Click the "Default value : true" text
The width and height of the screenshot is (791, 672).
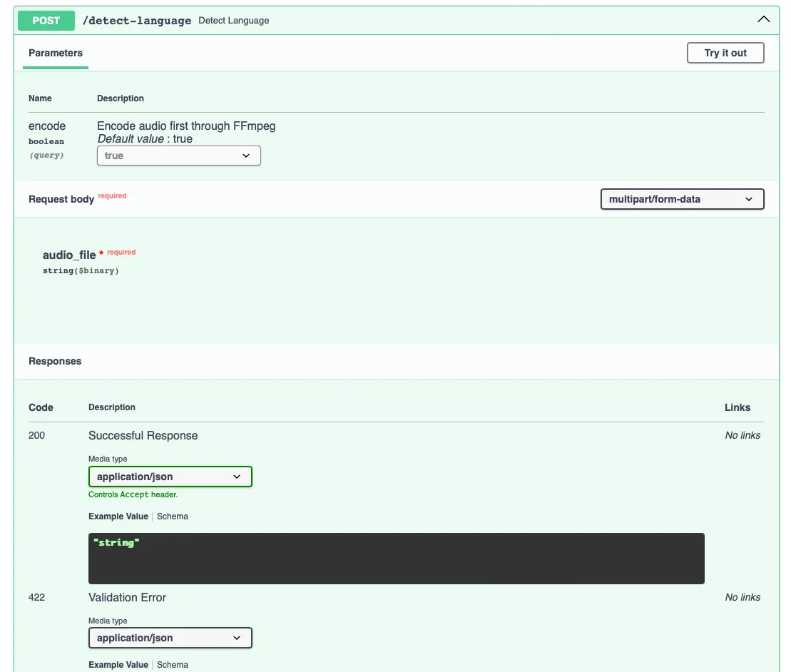[145, 138]
